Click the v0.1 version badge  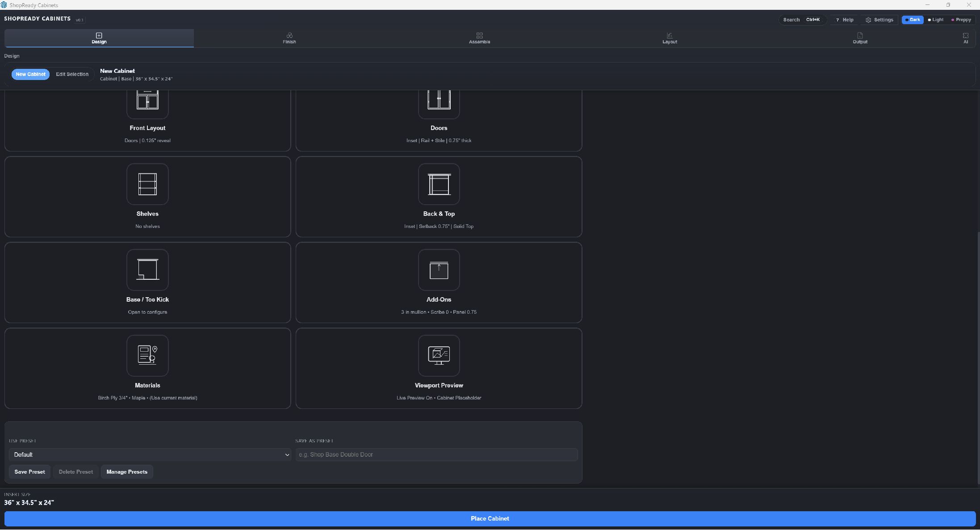coord(80,20)
